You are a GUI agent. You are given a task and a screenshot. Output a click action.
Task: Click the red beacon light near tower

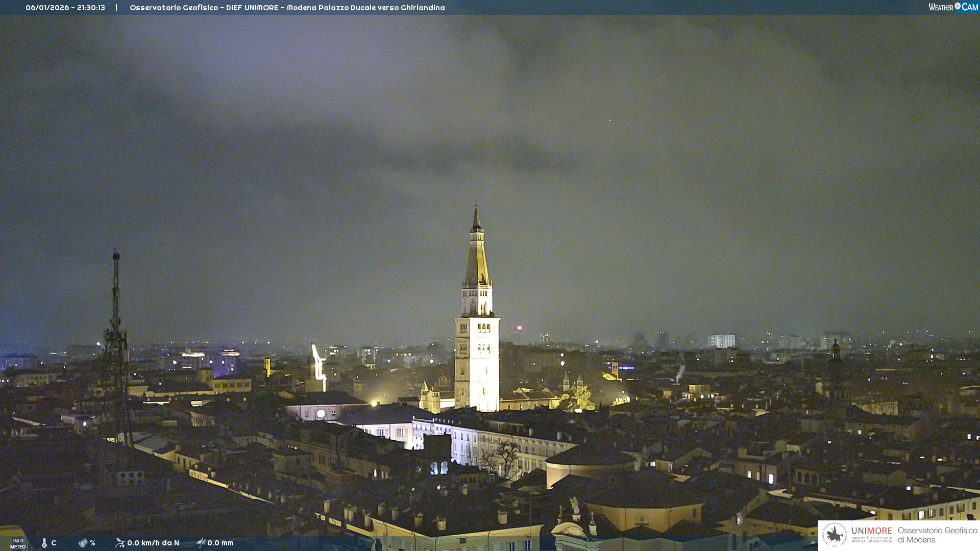coord(520,328)
